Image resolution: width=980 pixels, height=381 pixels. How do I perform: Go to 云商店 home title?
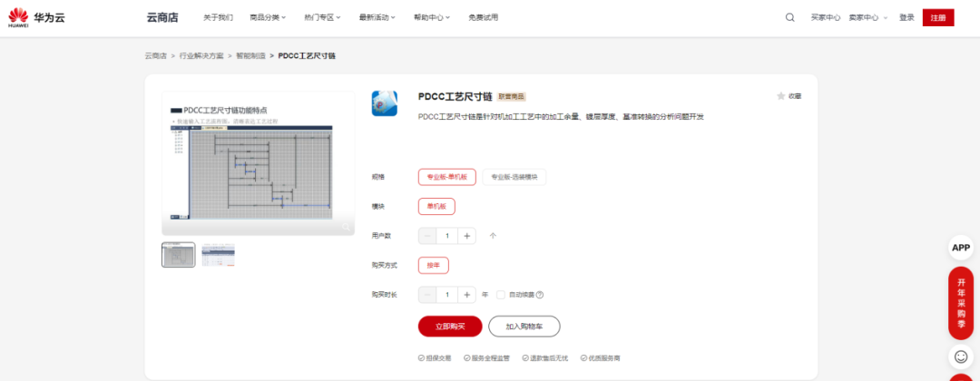point(162,17)
